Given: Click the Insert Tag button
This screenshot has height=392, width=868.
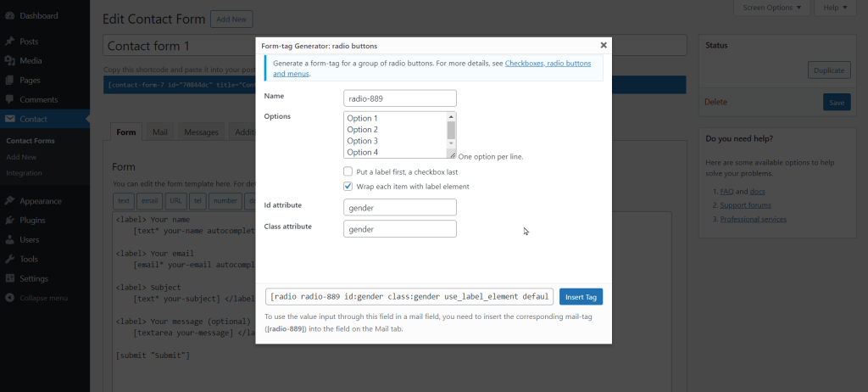Looking at the screenshot, I should pos(581,296).
